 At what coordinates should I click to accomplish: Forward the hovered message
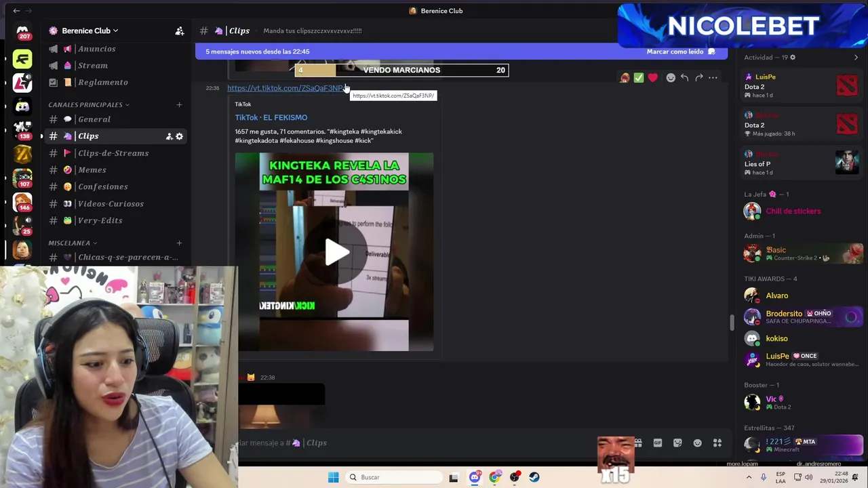699,78
